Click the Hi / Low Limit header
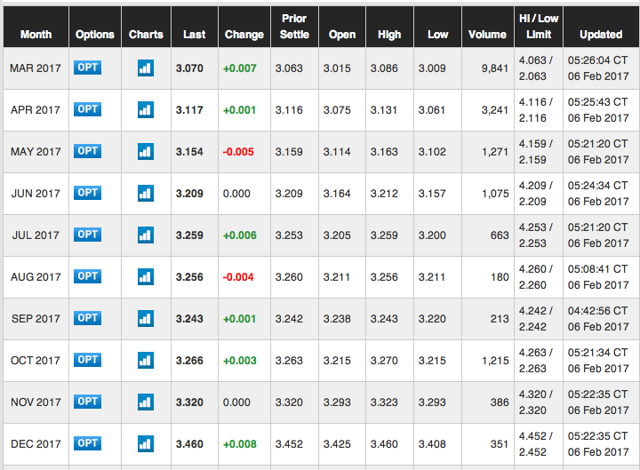Screen dimensions: 640x470 point(539,27)
